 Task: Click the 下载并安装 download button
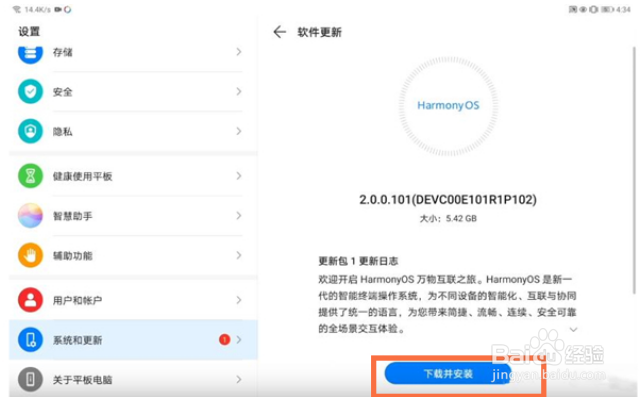448,373
